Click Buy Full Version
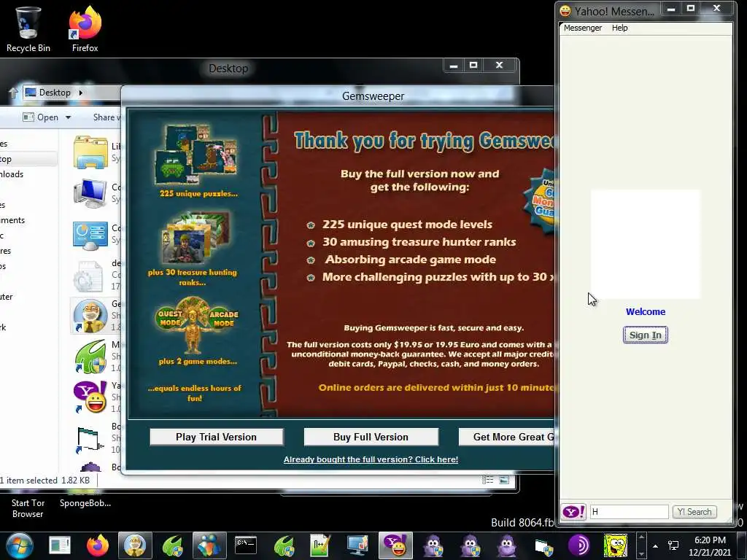Viewport: 747px width, 560px height. [x=371, y=437]
